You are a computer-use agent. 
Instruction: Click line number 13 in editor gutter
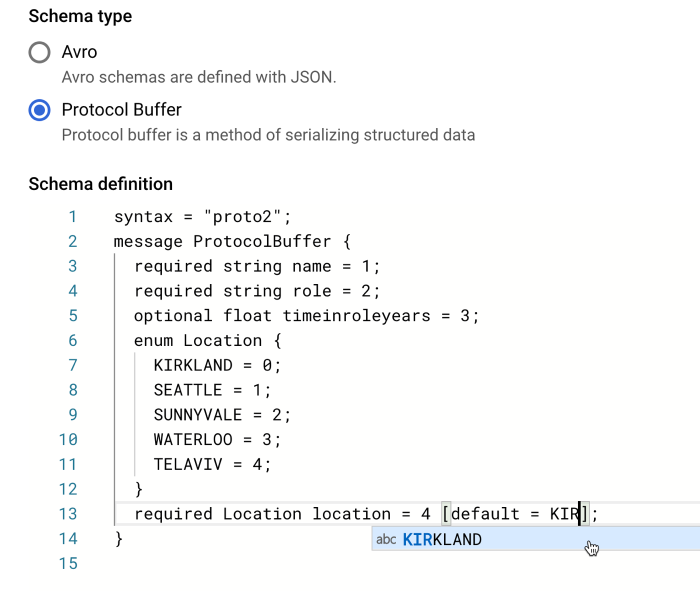[x=68, y=514]
